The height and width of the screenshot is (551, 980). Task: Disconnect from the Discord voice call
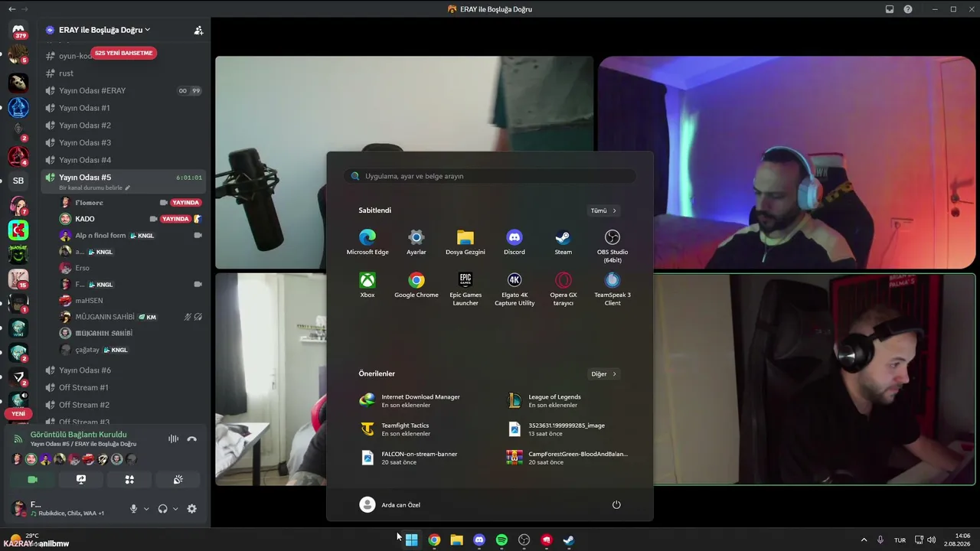coord(192,439)
